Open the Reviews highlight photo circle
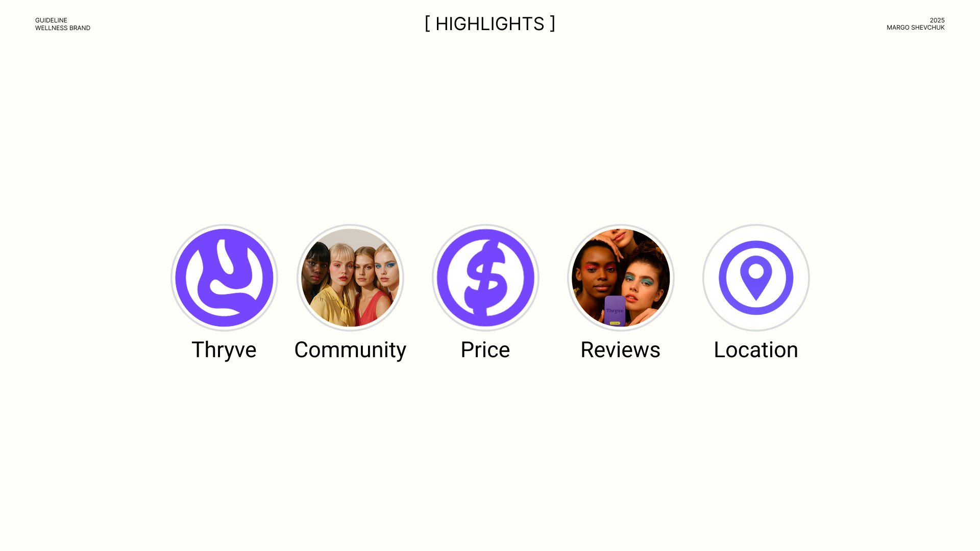Viewport: 980px width, 551px height. tap(621, 278)
